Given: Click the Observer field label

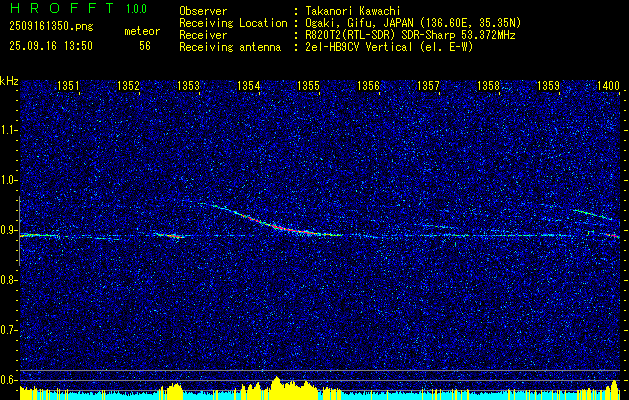Looking at the screenshot, I should 203,11.
